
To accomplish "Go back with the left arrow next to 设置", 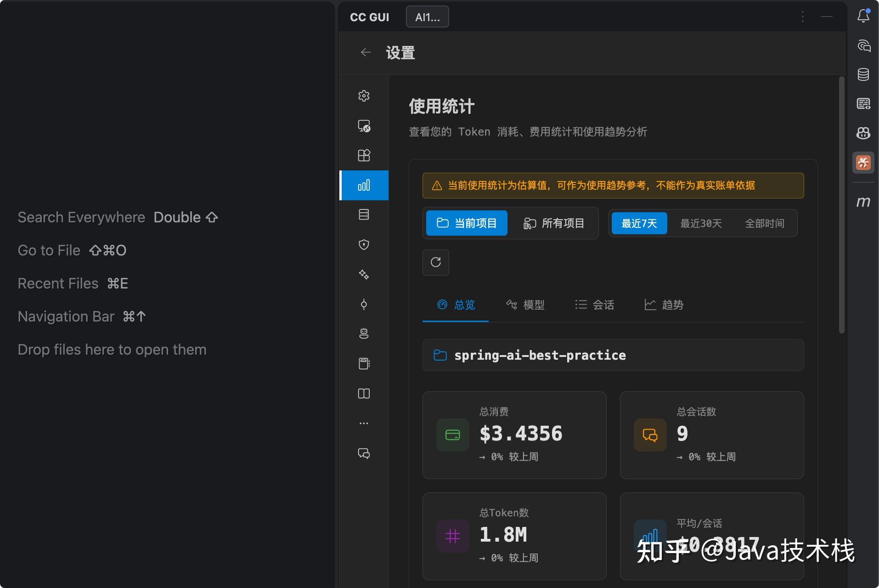I will click(366, 52).
